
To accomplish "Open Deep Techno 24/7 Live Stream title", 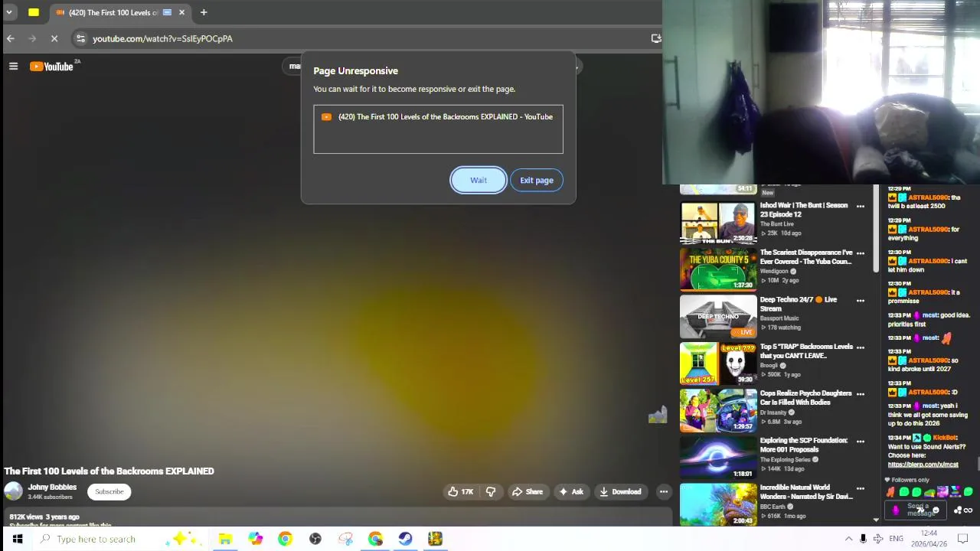I will (x=798, y=304).
